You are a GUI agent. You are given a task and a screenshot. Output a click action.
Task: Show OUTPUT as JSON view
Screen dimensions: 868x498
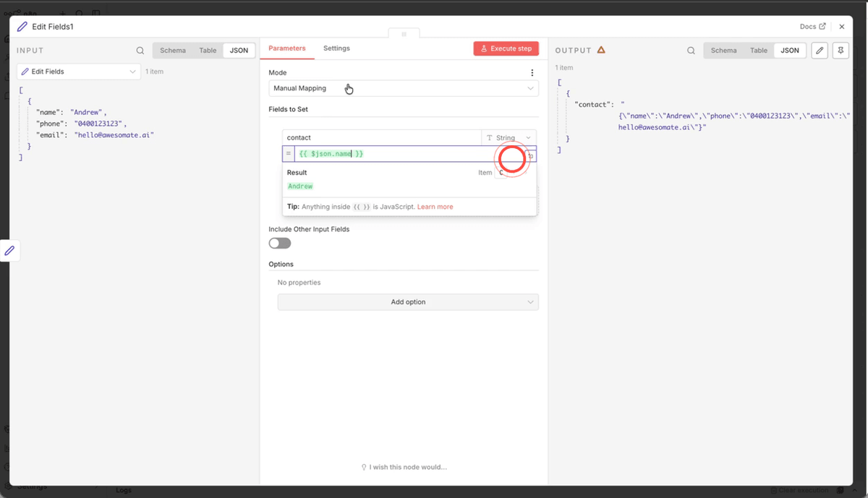click(790, 51)
